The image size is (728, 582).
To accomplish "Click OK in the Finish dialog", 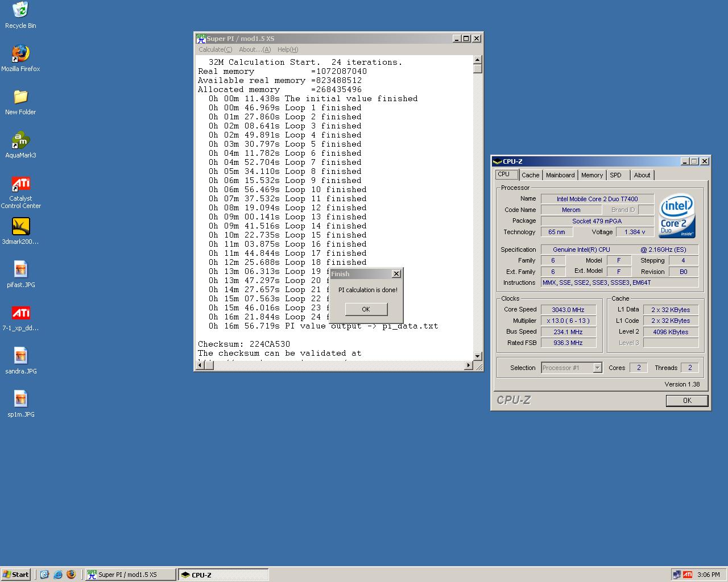I will [366, 309].
